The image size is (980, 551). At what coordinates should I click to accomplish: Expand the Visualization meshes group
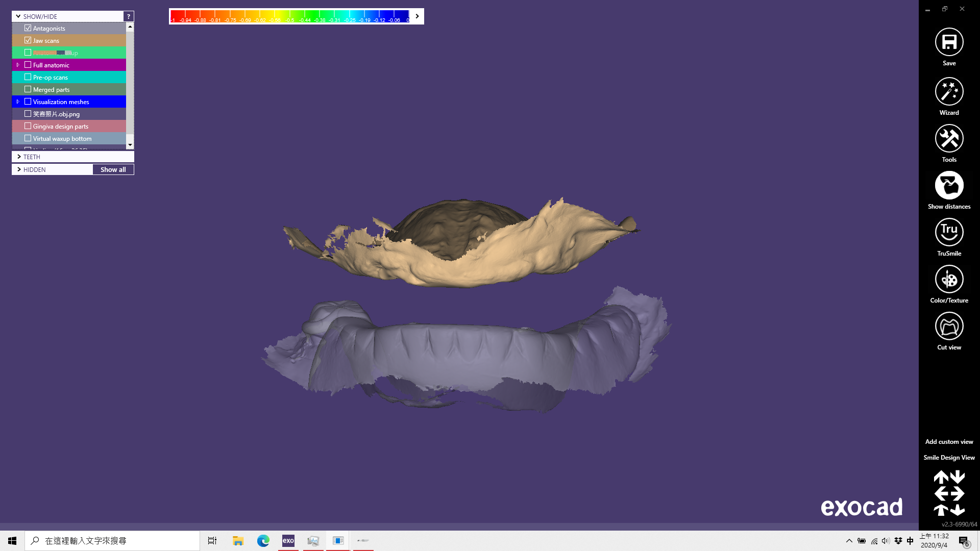tap(18, 102)
